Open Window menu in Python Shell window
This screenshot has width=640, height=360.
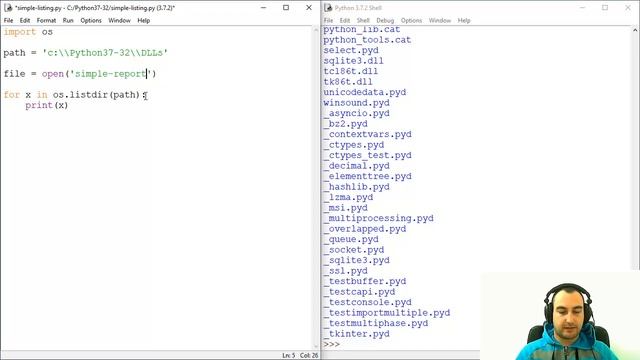coord(440,20)
